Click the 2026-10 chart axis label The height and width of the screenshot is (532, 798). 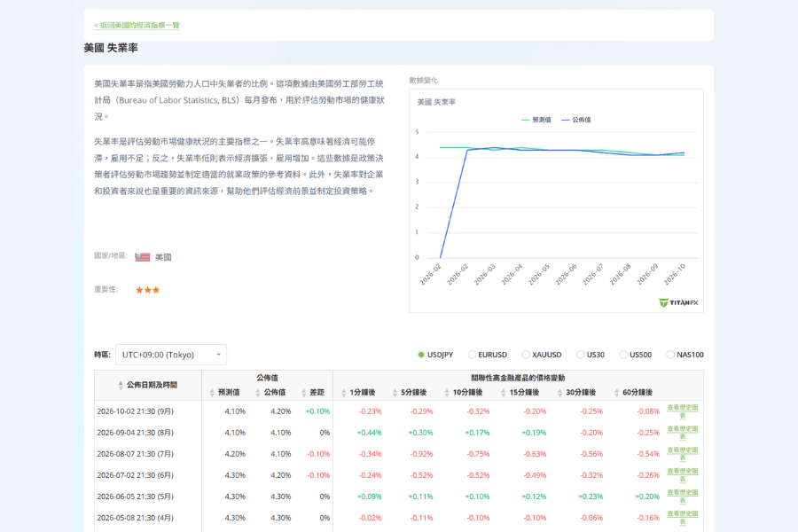click(675, 274)
